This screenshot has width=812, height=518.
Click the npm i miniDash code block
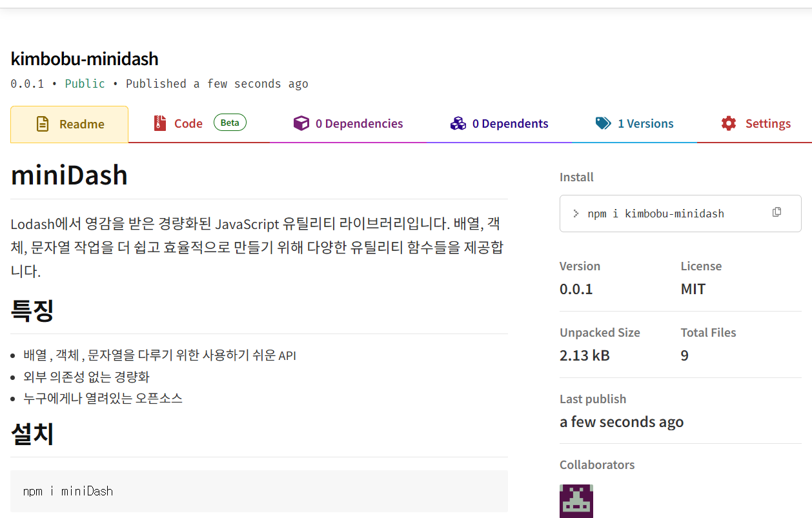pyautogui.click(x=259, y=491)
